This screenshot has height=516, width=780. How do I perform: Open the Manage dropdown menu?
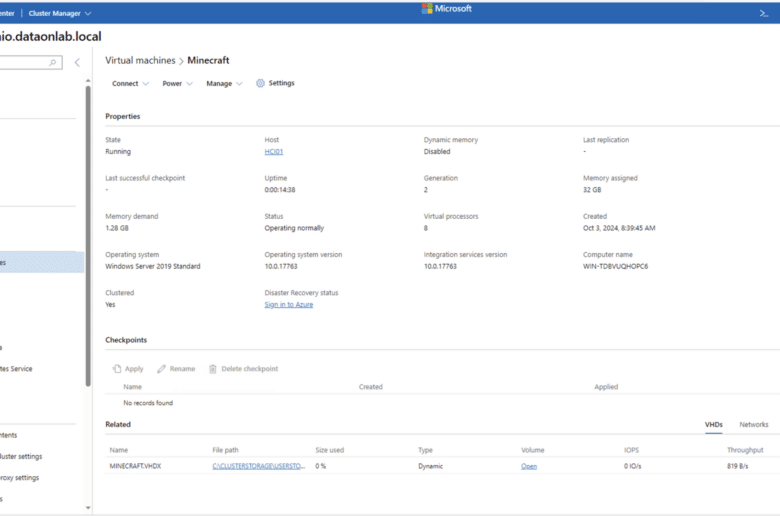[224, 84]
